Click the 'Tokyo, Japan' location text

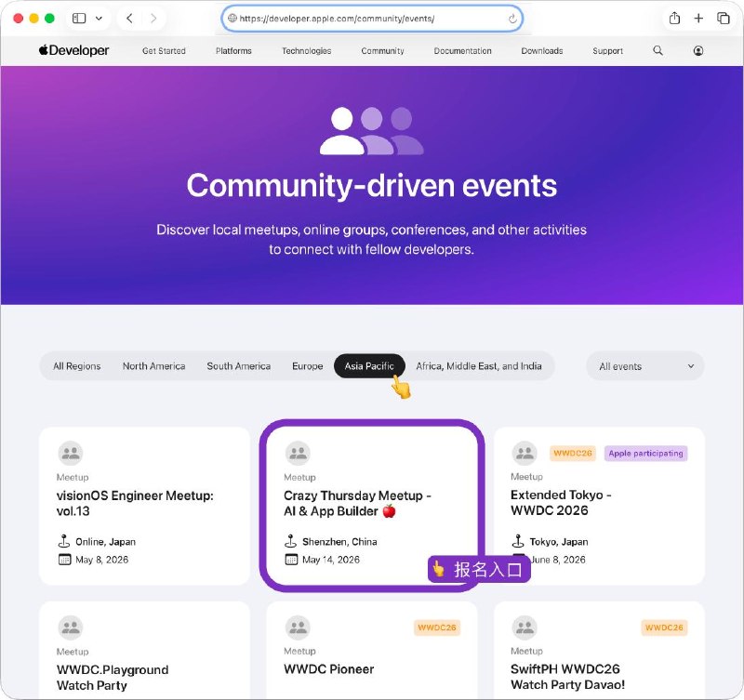tap(559, 542)
